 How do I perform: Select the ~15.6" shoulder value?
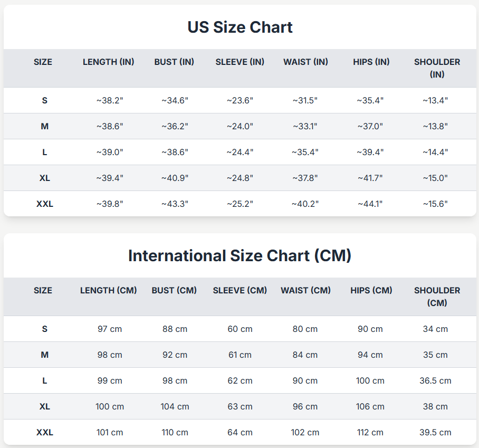(435, 204)
